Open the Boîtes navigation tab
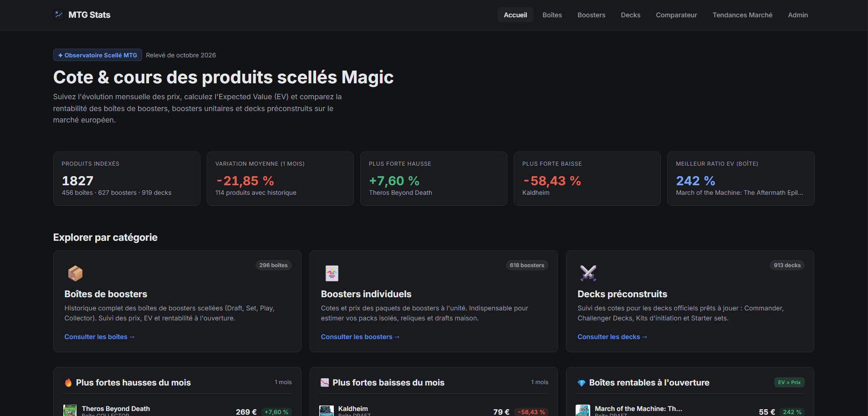Screen dimensions: 868x416 click(x=552, y=15)
